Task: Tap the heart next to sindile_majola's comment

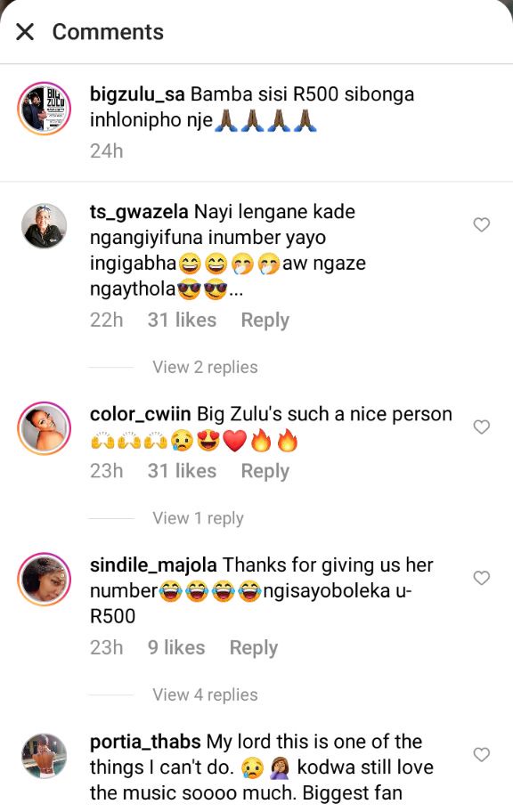Action: click(x=482, y=578)
